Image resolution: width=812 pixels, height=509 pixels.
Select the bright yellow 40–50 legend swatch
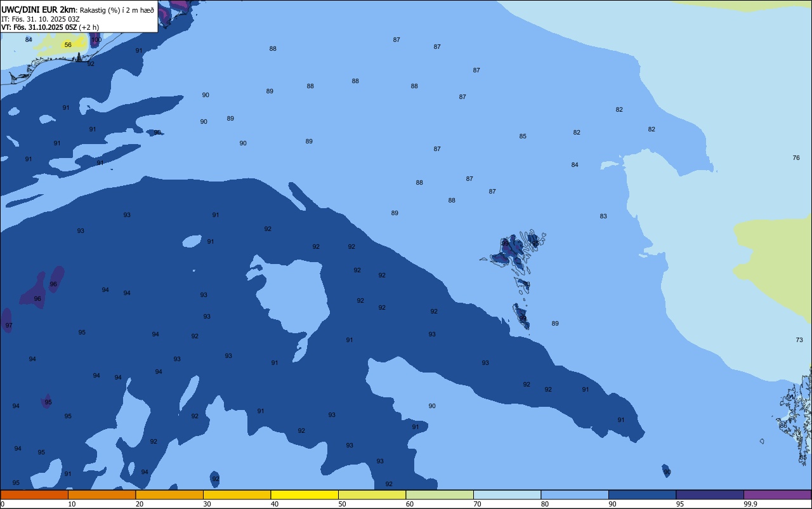point(304,494)
